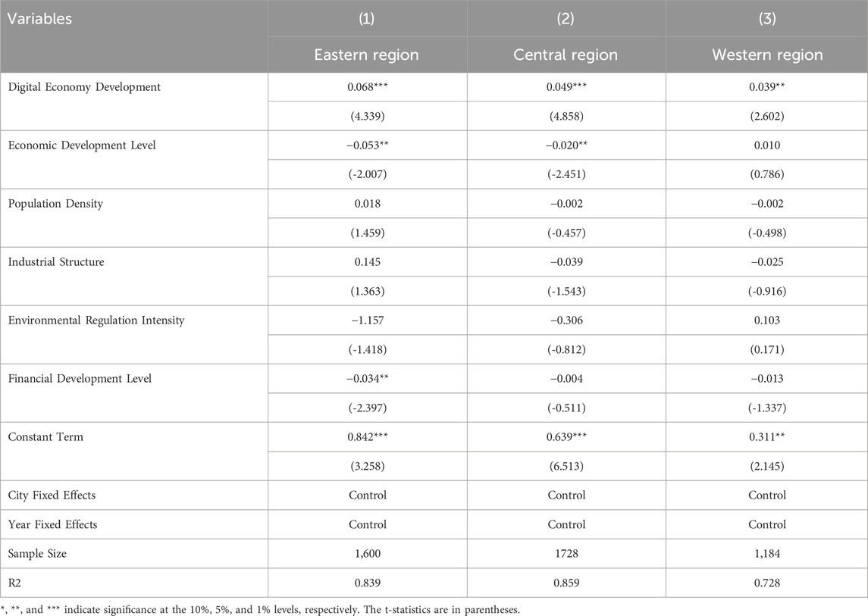868x616 pixels.
Task: Select the t-statistic (6.513) cell
Action: pos(566,467)
